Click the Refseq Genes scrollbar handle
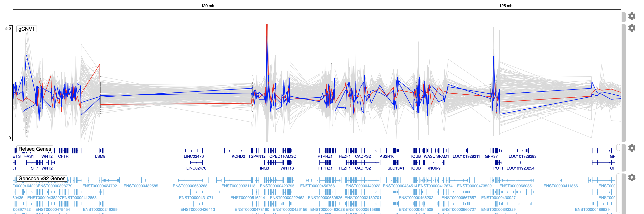Screen dimensions: 644x214 (x=618, y=148)
